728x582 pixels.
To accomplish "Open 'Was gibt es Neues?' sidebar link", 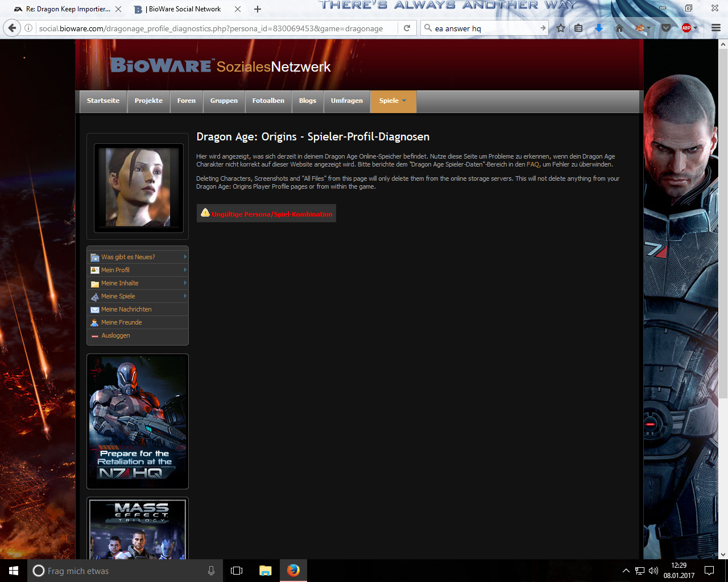I will click(x=128, y=257).
